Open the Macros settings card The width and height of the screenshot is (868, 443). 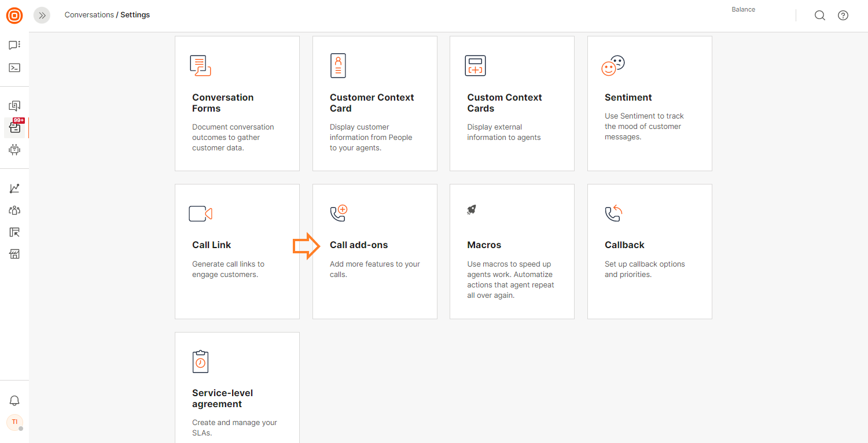512,252
